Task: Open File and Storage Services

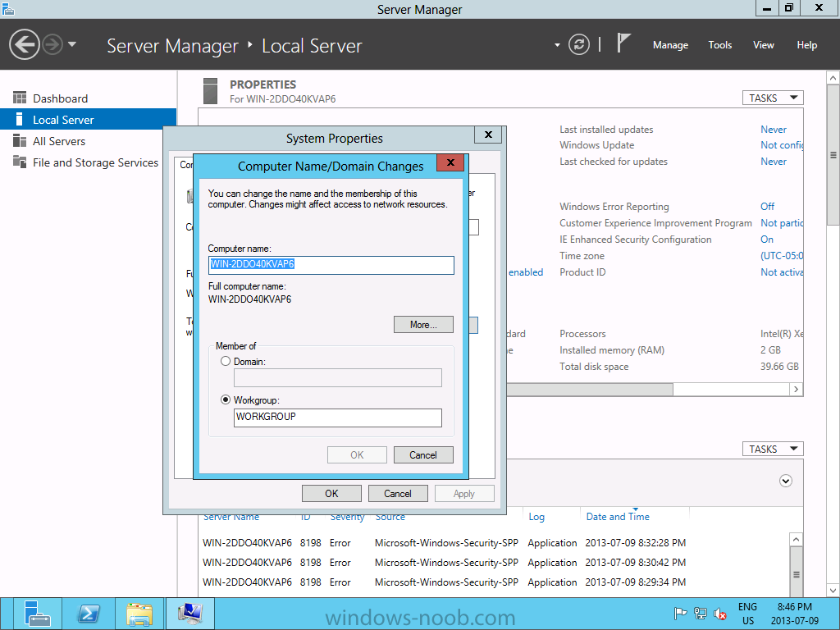Action: click(89, 162)
